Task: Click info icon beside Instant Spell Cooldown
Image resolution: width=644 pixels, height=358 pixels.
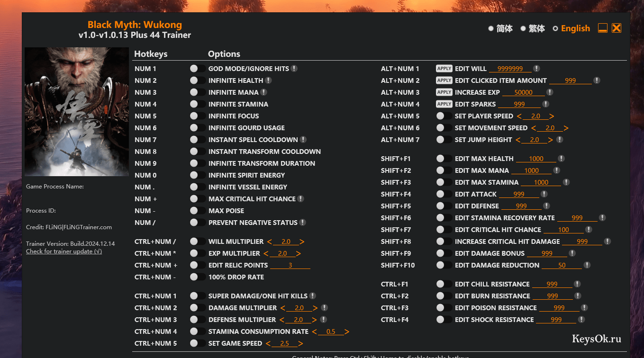Action: pyautogui.click(x=303, y=140)
